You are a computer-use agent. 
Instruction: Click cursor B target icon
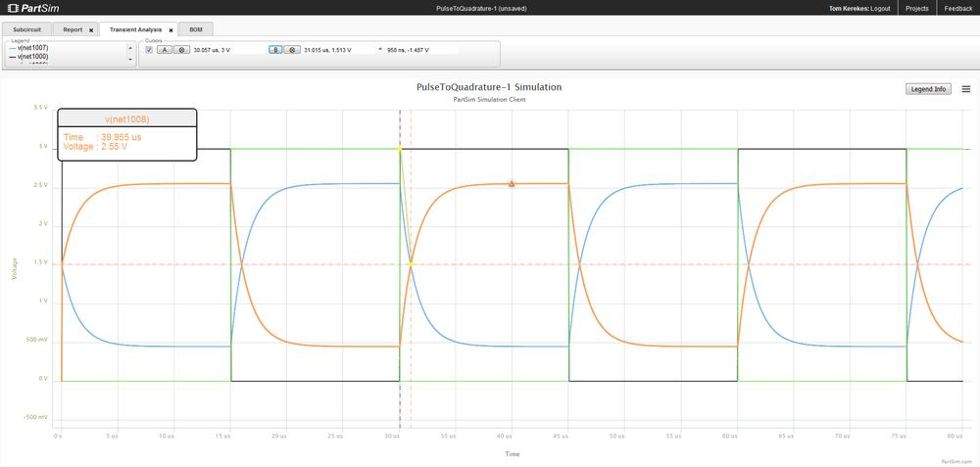[x=292, y=49]
